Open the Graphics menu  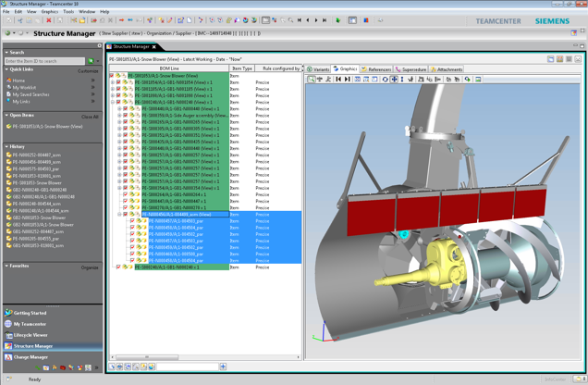point(50,12)
